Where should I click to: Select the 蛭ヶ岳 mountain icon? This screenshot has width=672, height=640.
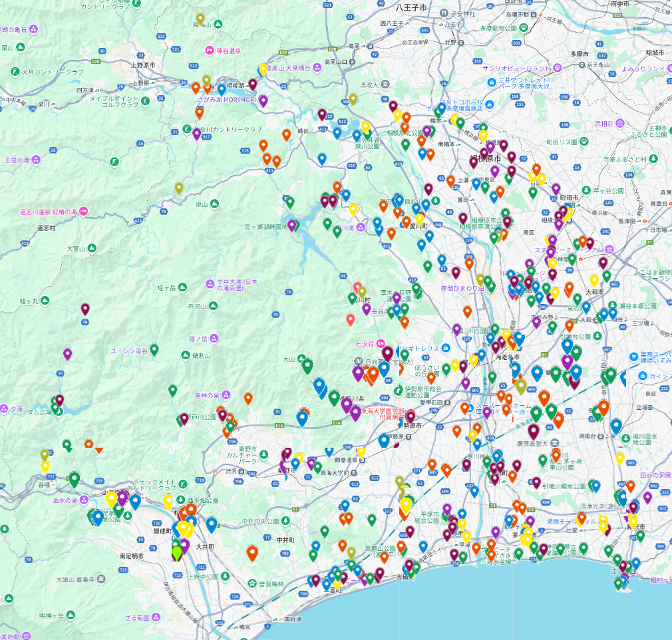click(x=182, y=287)
